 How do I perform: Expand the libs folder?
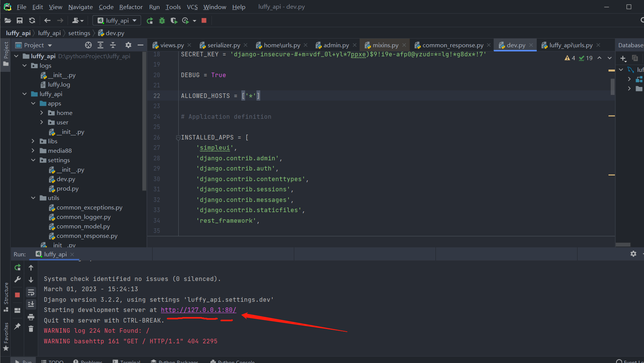click(x=33, y=141)
